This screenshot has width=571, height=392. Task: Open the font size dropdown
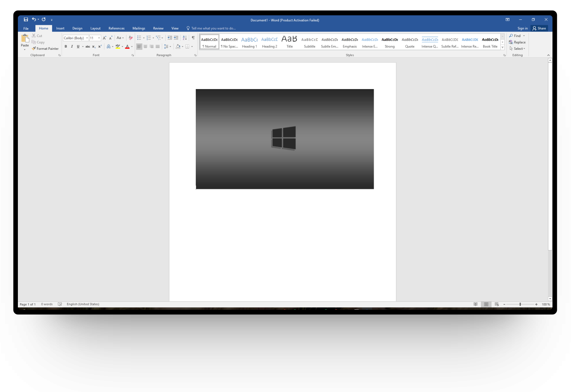click(99, 38)
